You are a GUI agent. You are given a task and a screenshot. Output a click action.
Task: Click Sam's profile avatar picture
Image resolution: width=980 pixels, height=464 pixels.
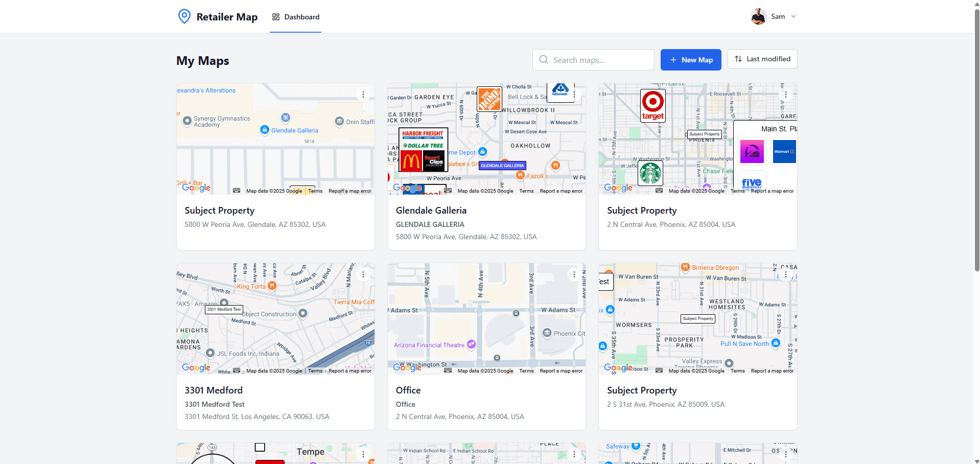(758, 16)
